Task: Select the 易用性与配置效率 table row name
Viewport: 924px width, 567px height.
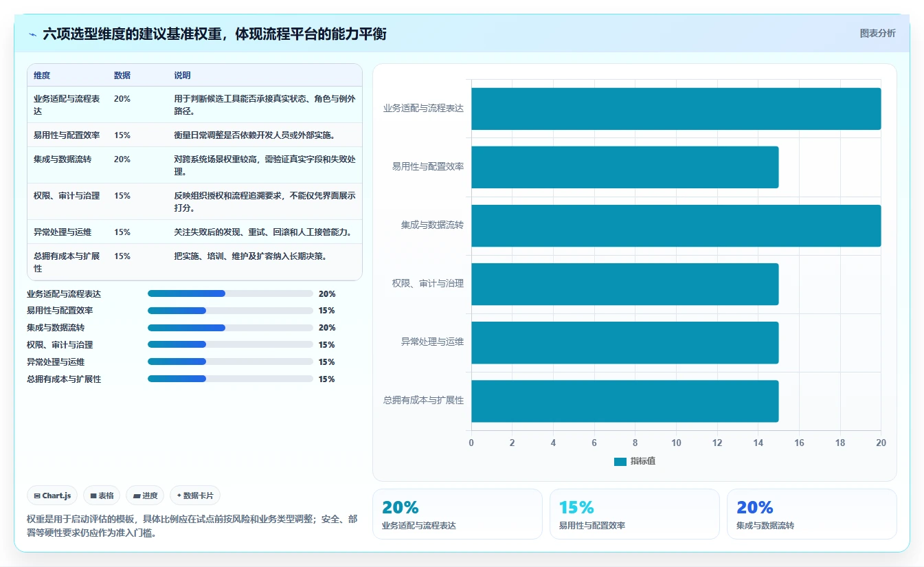Action: pos(67,135)
